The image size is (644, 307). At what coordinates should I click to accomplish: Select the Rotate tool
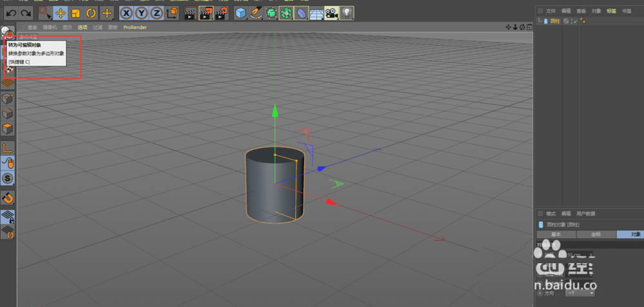(x=91, y=13)
